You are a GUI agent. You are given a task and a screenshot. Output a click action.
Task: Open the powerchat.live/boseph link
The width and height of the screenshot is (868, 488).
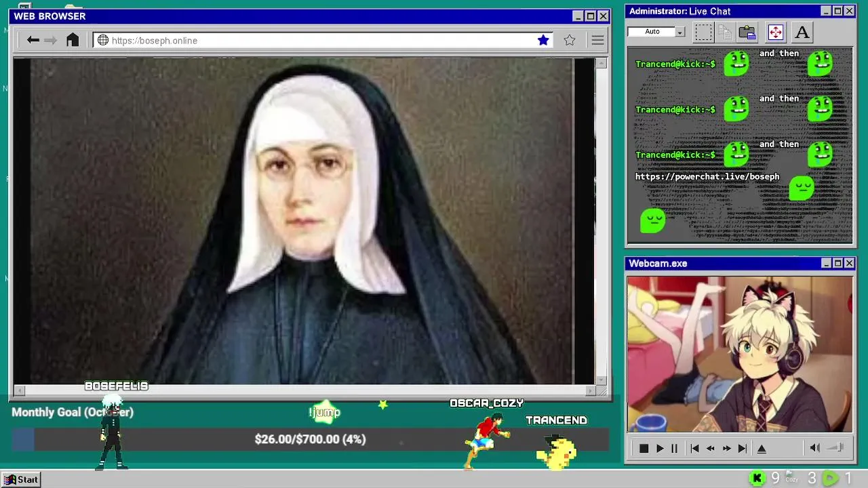(x=707, y=176)
